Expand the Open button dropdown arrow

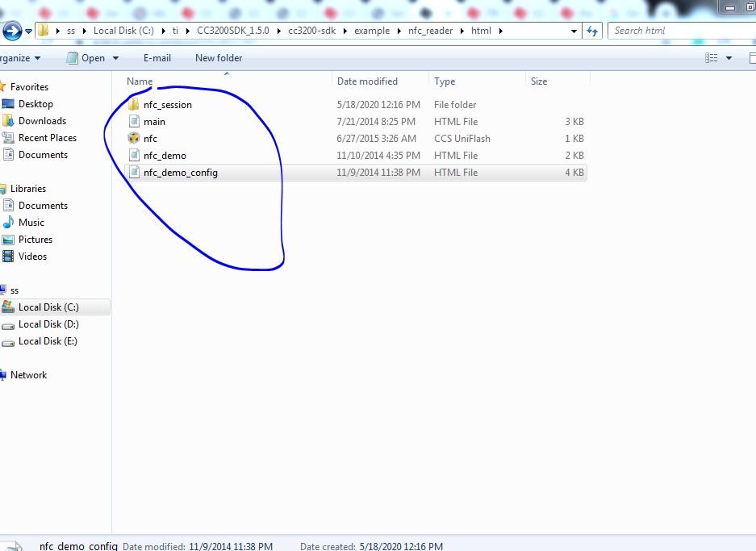(115, 58)
